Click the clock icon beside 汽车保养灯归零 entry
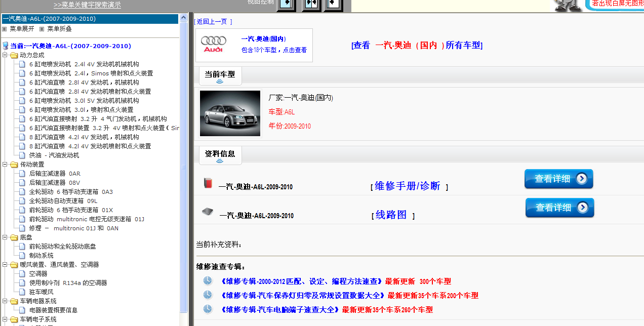 pos(208,295)
